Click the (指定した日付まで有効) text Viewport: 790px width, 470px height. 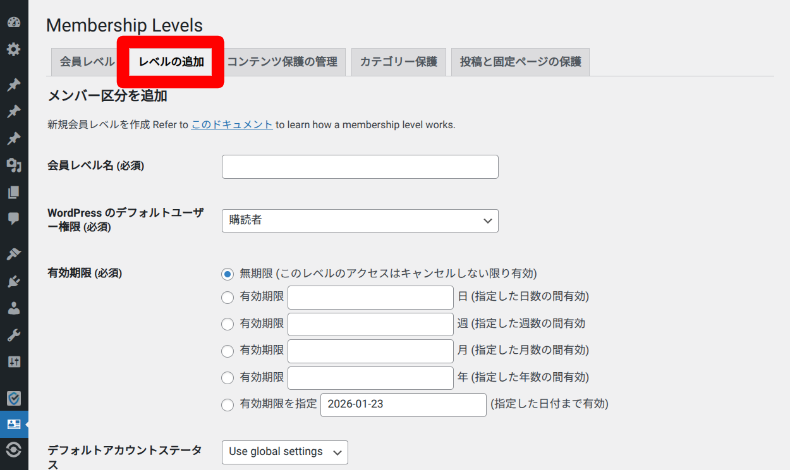549,404
